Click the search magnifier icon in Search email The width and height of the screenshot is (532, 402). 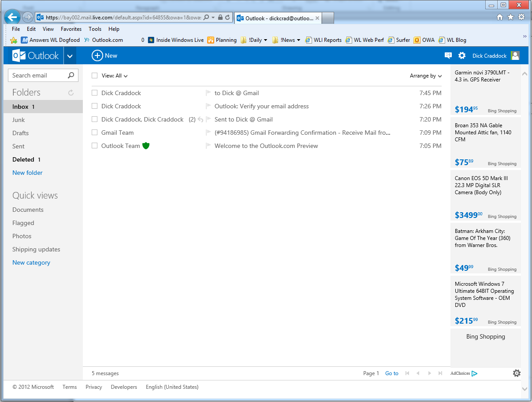[x=71, y=75]
